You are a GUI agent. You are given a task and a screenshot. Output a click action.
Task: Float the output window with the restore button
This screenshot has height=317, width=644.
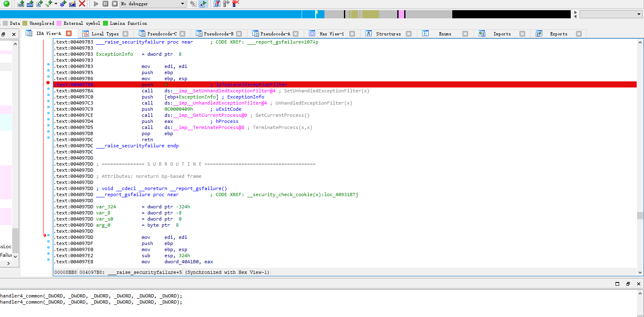(628, 284)
